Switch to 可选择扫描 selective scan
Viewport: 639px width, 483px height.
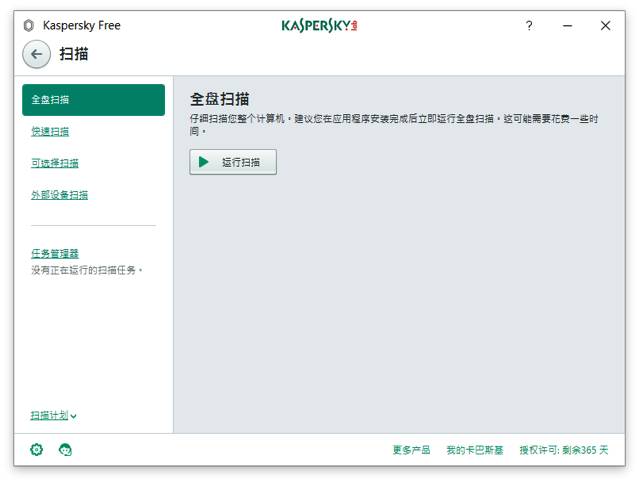point(55,163)
